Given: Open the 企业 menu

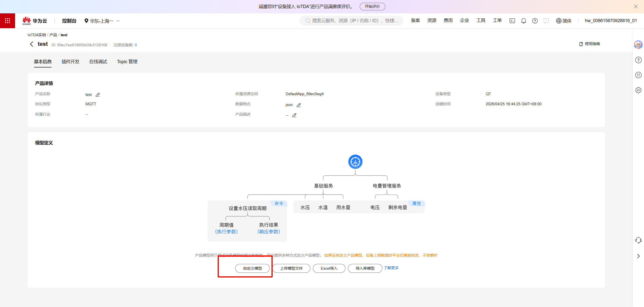Looking at the screenshot, I should pyautogui.click(x=464, y=21).
